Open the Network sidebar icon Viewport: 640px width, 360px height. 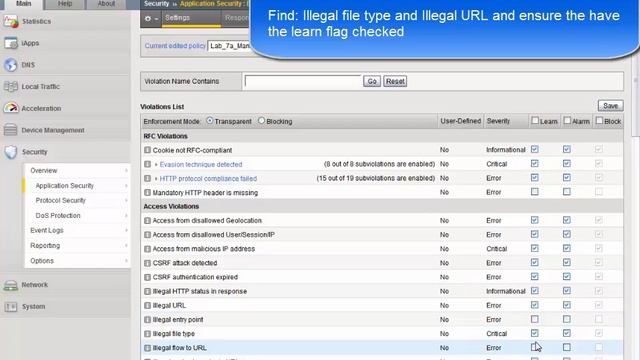point(11,284)
